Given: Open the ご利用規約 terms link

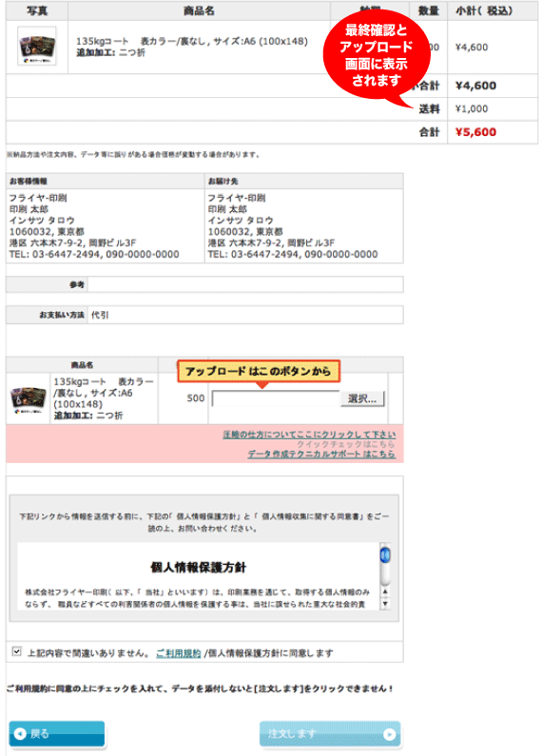Looking at the screenshot, I should tap(179, 653).
